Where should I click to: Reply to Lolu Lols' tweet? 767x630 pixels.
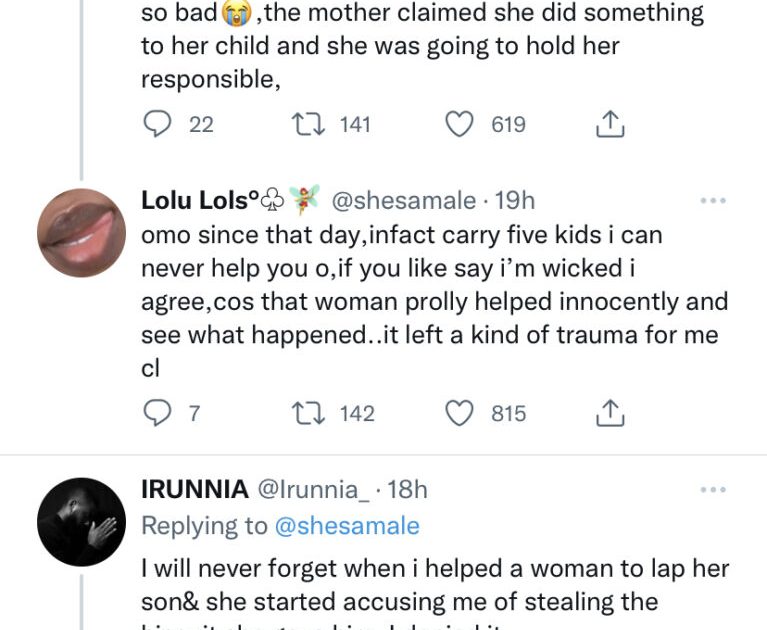point(159,413)
